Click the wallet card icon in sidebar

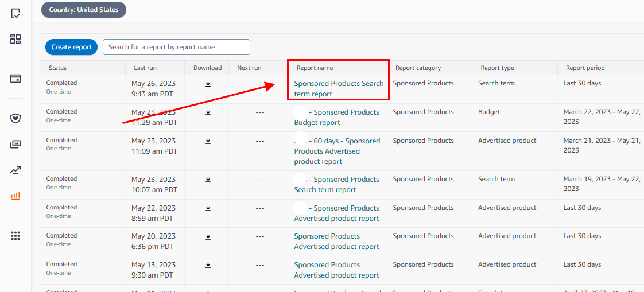15,79
